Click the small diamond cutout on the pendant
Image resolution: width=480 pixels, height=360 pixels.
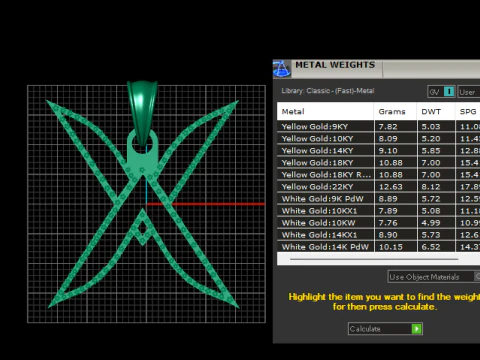point(142,228)
